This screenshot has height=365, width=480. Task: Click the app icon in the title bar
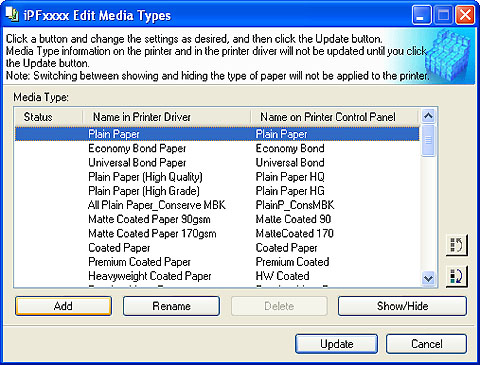pos(12,15)
